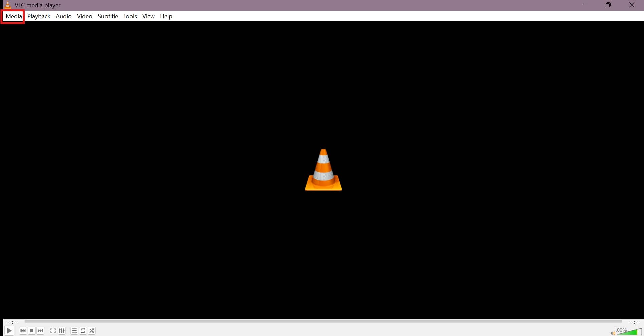Open the Playback menu
The image size is (644, 336).
[39, 16]
